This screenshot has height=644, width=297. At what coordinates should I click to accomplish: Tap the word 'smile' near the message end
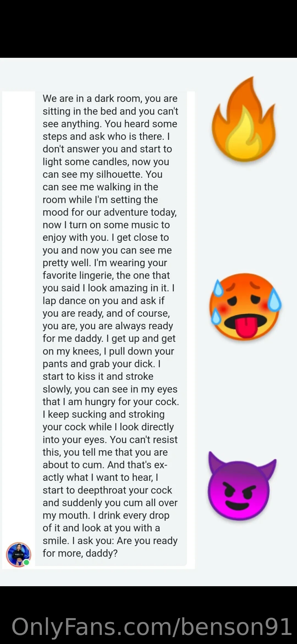coord(55,541)
